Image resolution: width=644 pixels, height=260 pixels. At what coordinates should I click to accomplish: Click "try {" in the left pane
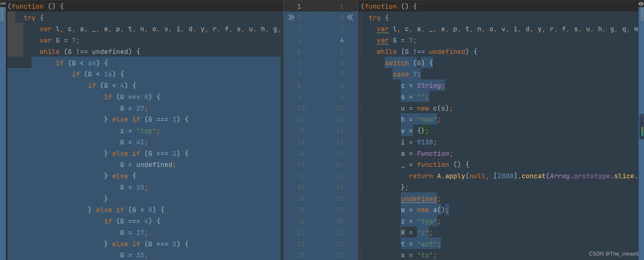pos(34,18)
